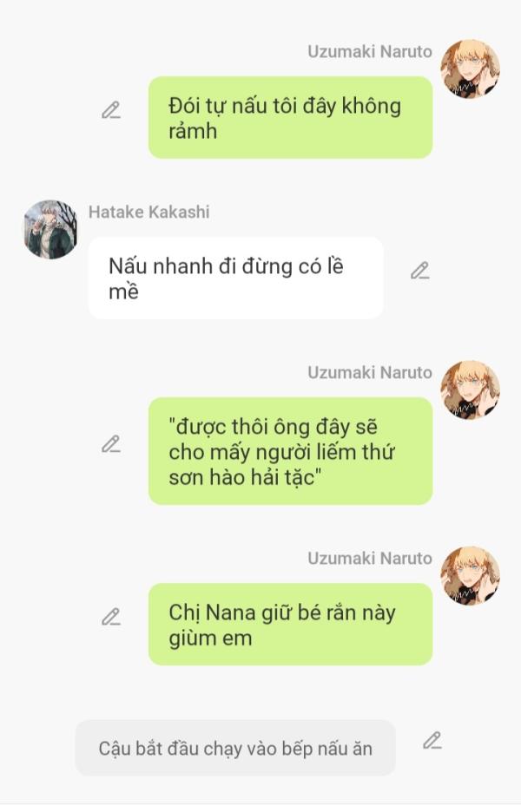Edit the "Đói tự nấu tôi đây không rảnh" message
This screenshot has height=812, width=521.
[111, 110]
